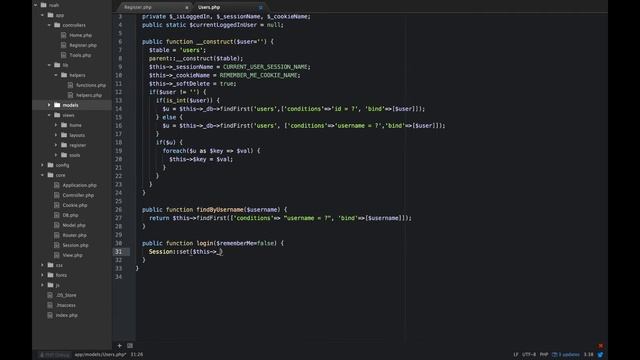640x360 pixels.
Task: Collapse the controllers folder
Action: point(49,25)
